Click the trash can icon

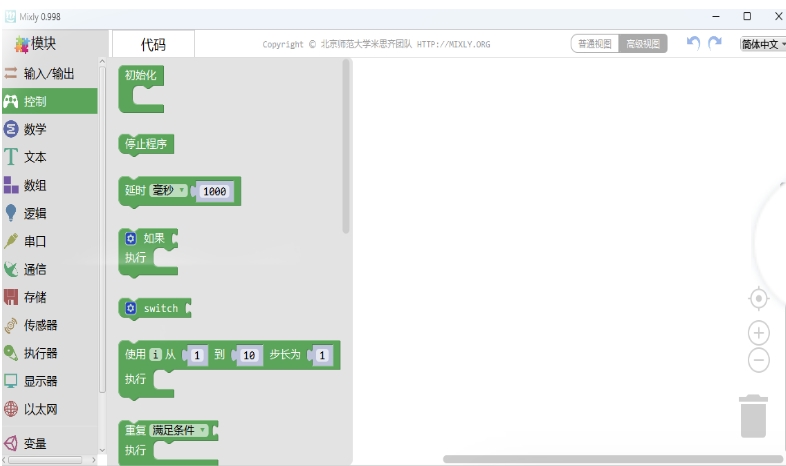click(753, 416)
